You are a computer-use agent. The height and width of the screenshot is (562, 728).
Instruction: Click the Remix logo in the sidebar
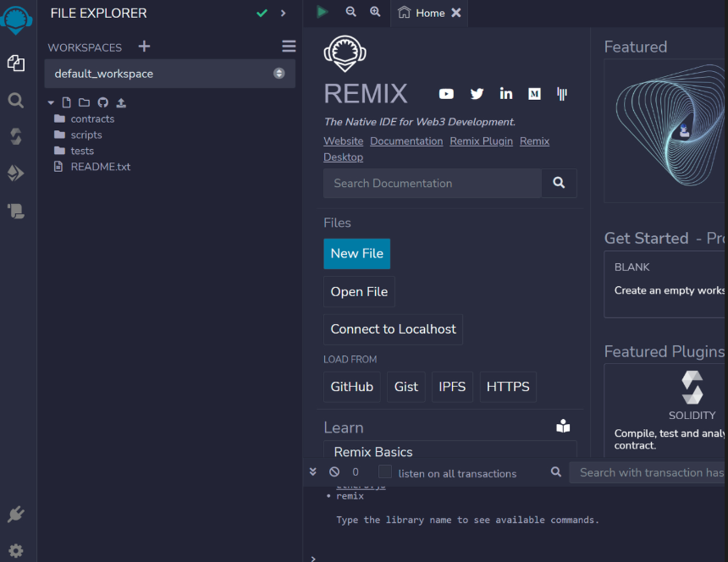tap(16, 19)
